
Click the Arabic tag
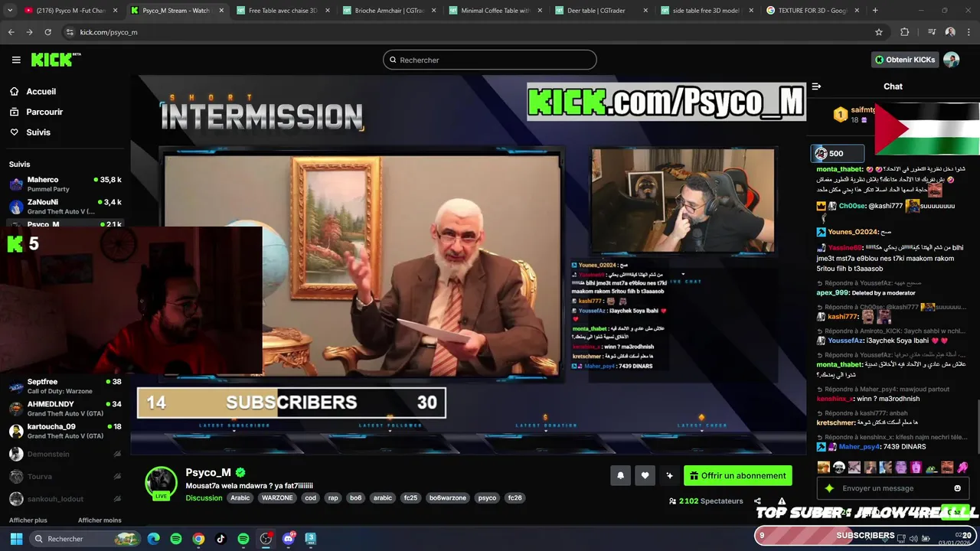240,497
